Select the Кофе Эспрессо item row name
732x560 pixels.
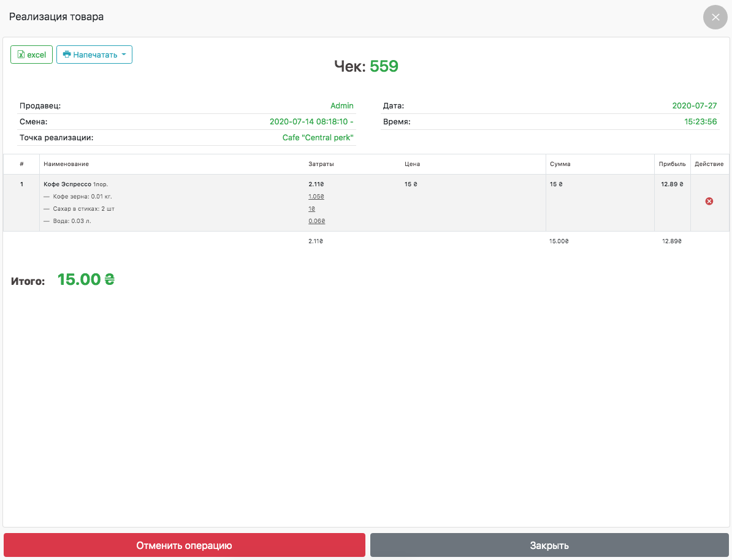pos(67,184)
